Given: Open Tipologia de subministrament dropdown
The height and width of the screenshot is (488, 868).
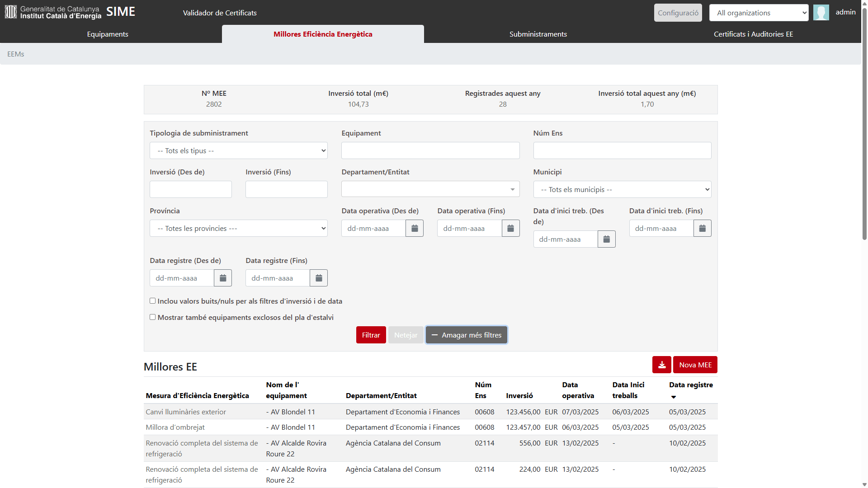Looking at the screenshot, I should click(238, 151).
